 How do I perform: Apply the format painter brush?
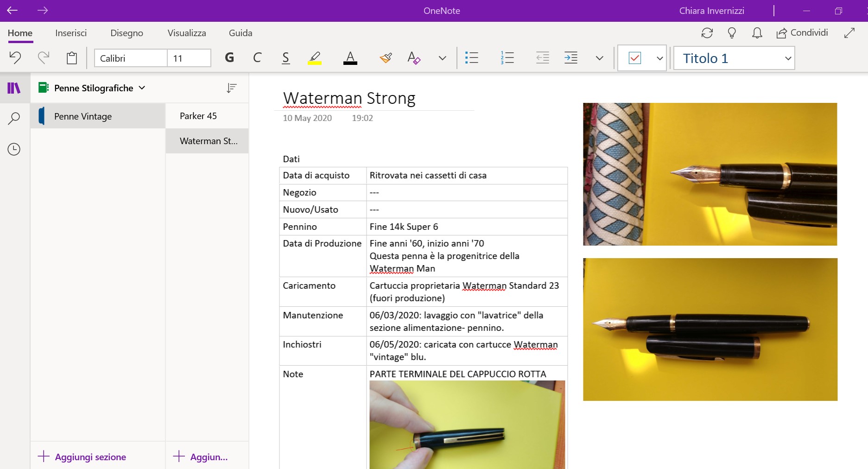[x=386, y=58]
